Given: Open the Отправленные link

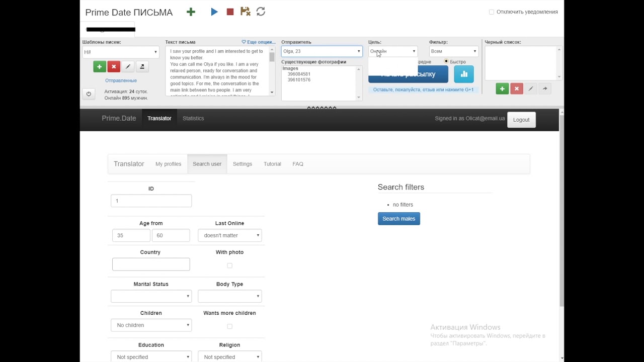Looking at the screenshot, I should pyautogui.click(x=121, y=80).
